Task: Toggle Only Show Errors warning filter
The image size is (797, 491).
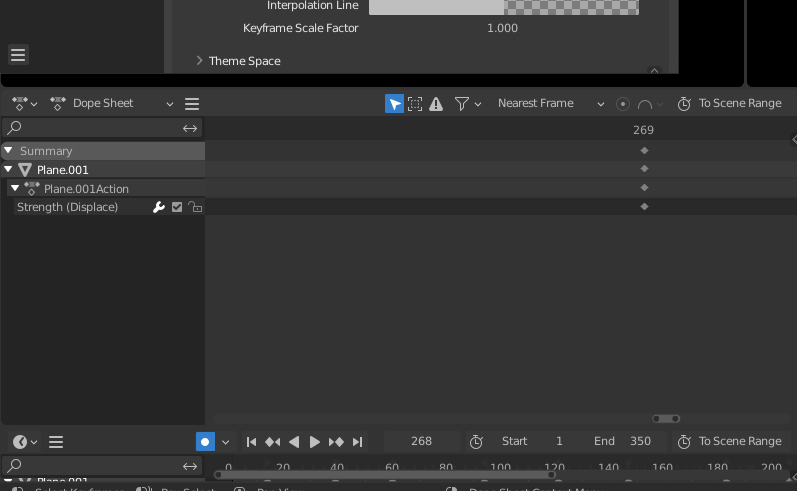Action: (x=436, y=104)
